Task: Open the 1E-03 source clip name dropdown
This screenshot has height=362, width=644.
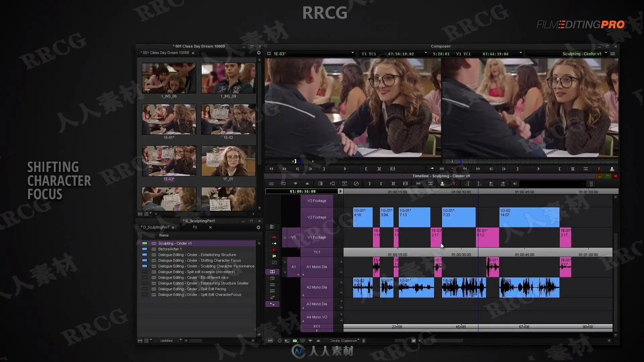Action: (x=353, y=53)
